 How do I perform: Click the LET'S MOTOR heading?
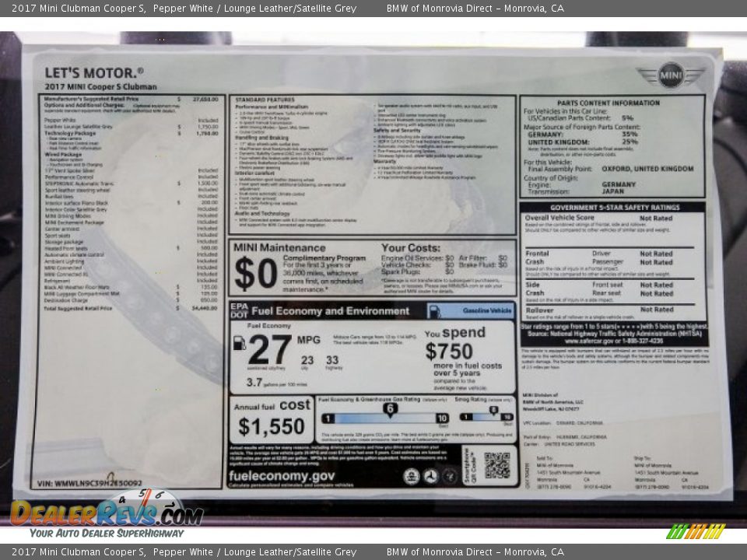[x=94, y=72]
